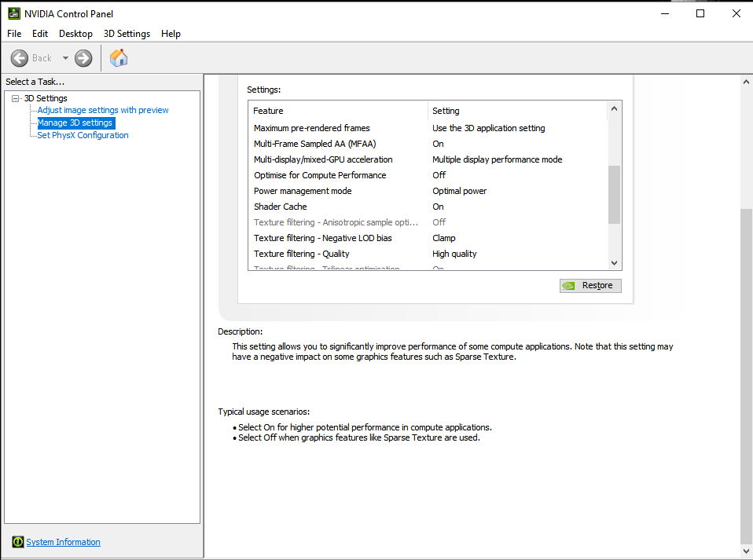The width and height of the screenshot is (753, 560).
Task: Click the System Information icon
Action: pos(17,542)
